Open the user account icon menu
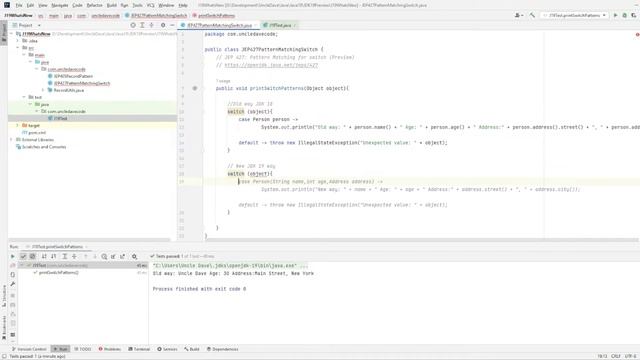The image size is (640, 360). tap(519, 16)
